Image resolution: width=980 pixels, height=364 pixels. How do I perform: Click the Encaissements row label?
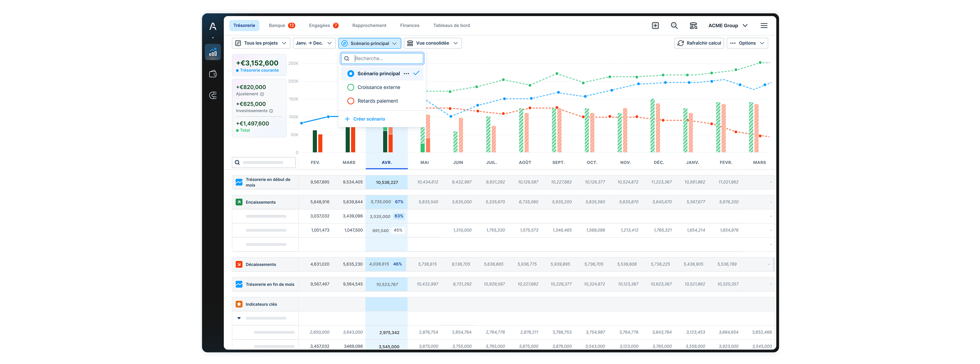pos(261,203)
